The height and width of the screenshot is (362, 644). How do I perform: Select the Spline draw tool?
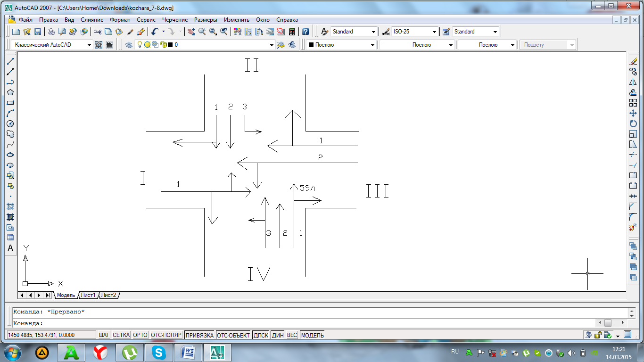click(10, 144)
